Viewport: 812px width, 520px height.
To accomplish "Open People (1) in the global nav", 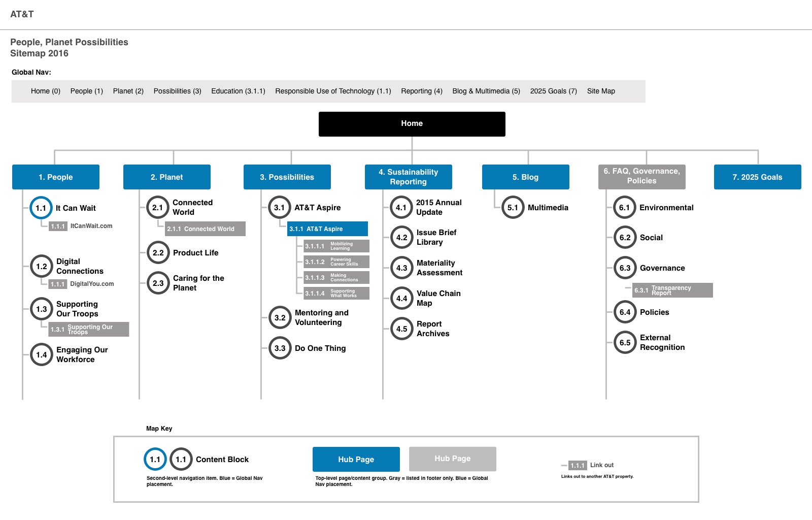I will (87, 91).
